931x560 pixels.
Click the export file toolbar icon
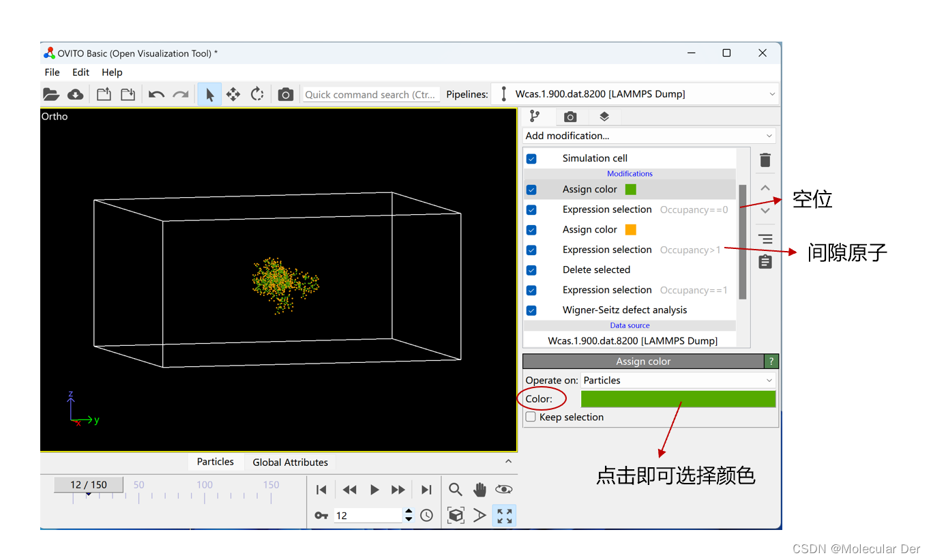(x=104, y=94)
